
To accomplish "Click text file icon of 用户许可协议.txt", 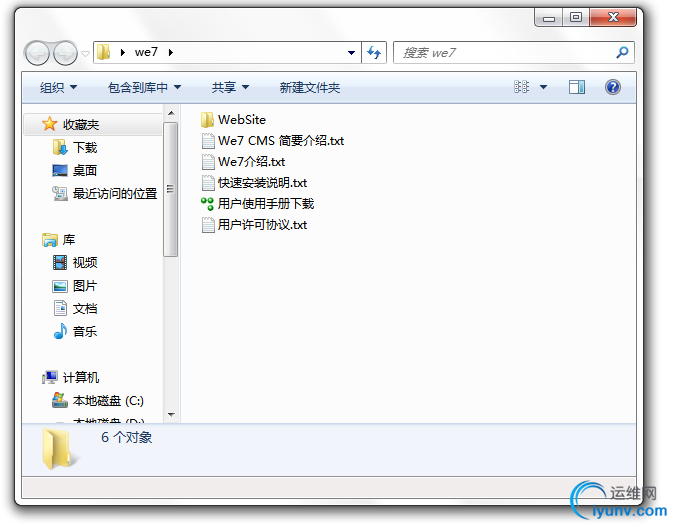I will point(208,225).
